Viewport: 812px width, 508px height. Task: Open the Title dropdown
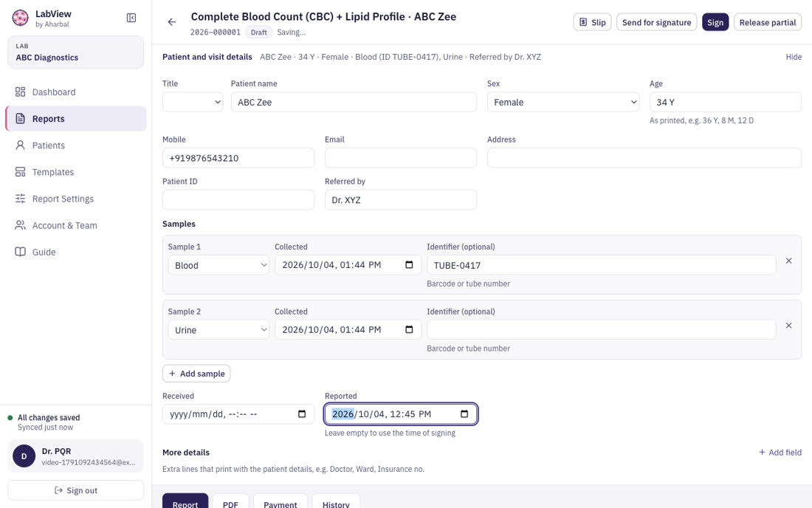point(193,102)
